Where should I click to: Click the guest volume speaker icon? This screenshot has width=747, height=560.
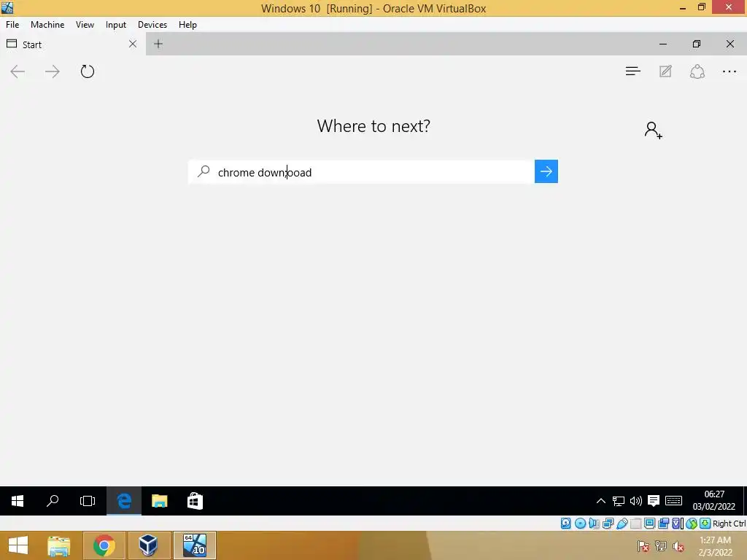click(x=635, y=501)
